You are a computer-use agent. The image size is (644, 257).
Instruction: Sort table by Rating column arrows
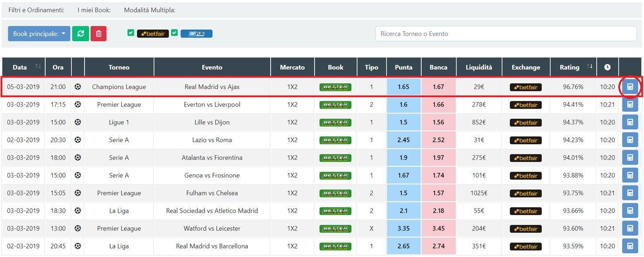(x=590, y=67)
